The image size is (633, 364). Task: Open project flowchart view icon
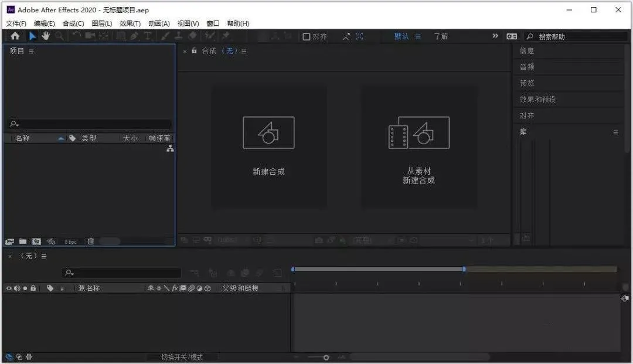point(171,149)
